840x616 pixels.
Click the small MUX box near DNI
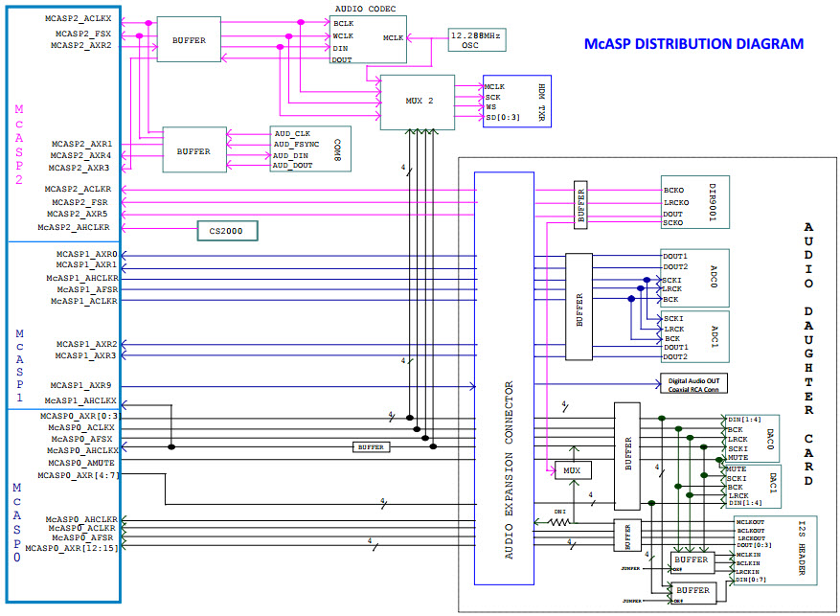point(574,470)
